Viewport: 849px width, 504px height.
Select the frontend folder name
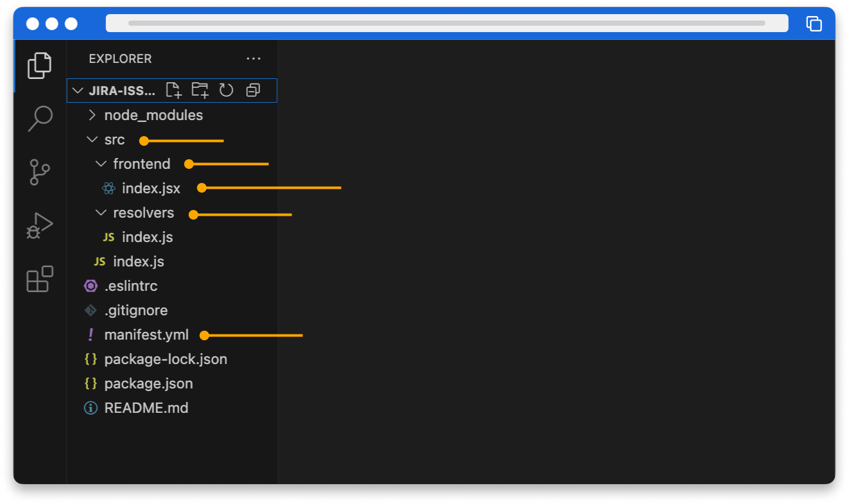pos(142,164)
